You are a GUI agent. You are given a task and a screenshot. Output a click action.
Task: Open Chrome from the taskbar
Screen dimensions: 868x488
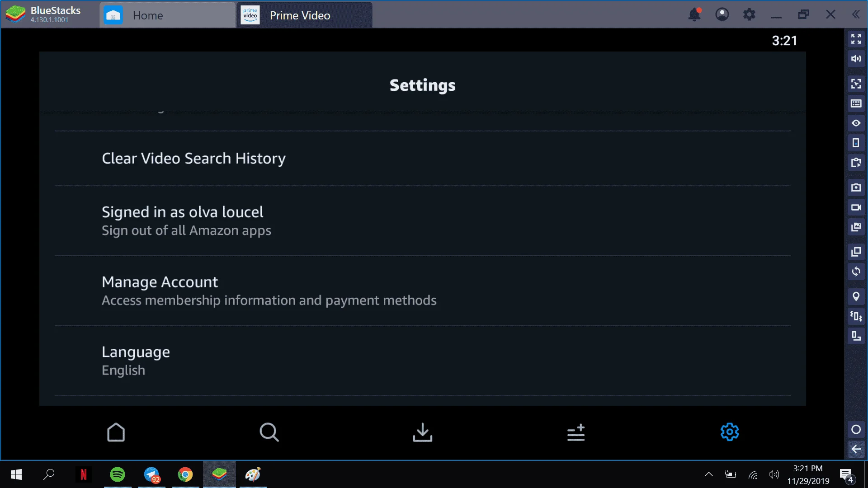pyautogui.click(x=185, y=474)
